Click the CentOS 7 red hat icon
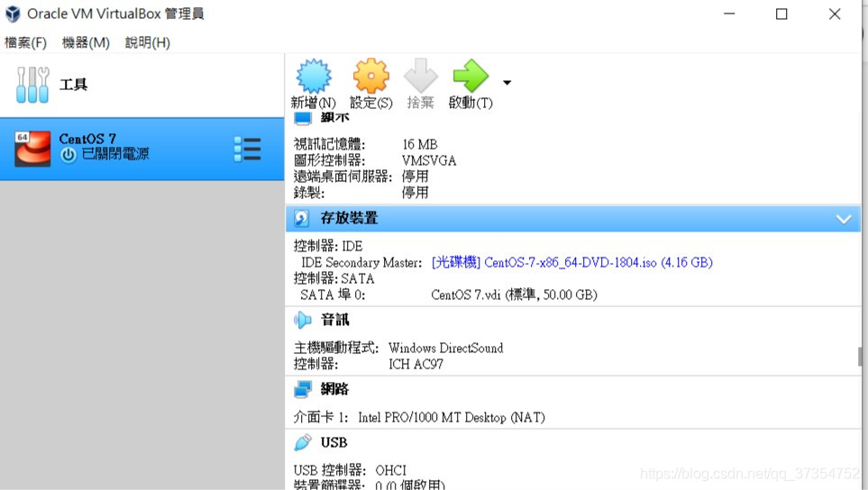868x490 pixels. click(32, 149)
